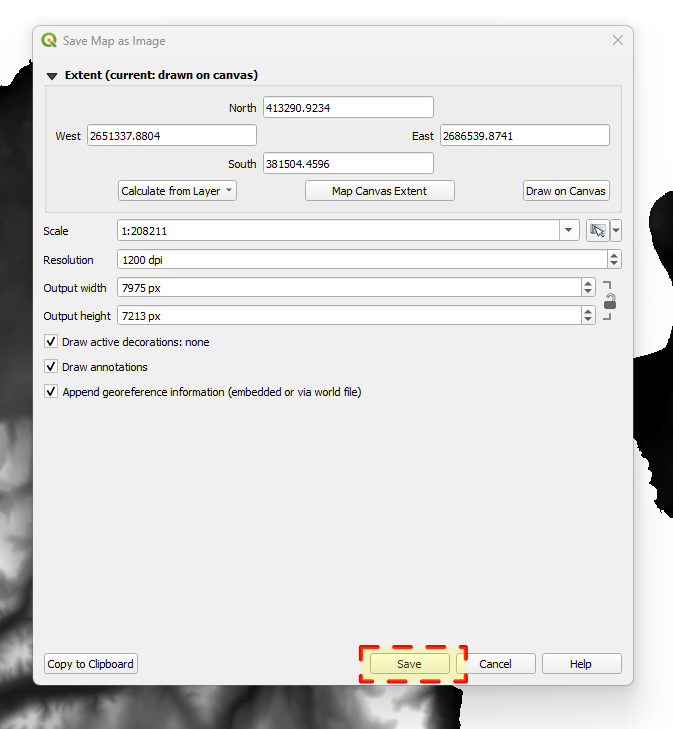Click in the Scale text field

(x=338, y=230)
